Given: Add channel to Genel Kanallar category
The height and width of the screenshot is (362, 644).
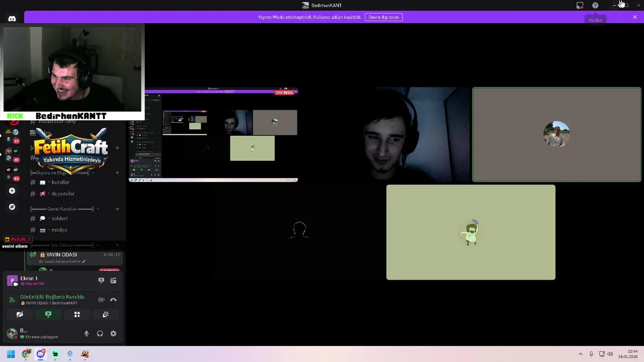Looking at the screenshot, I should click(x=117, y=209).
